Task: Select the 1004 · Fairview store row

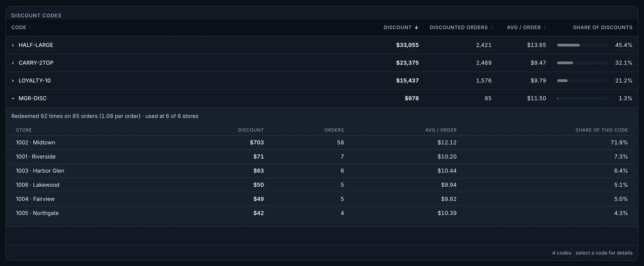Action: point(322,199)
